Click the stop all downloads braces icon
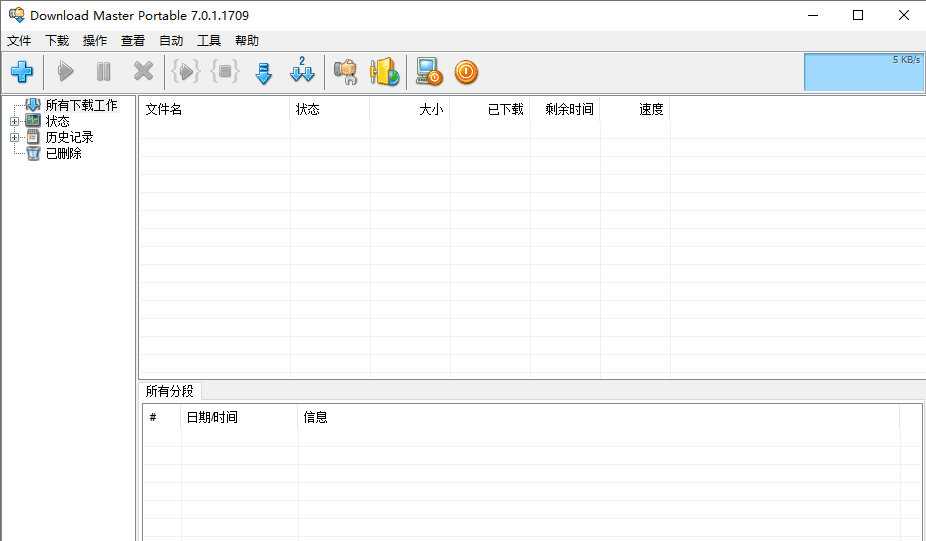Viewport: 926px width, 541px height. [x=225, y=72]
